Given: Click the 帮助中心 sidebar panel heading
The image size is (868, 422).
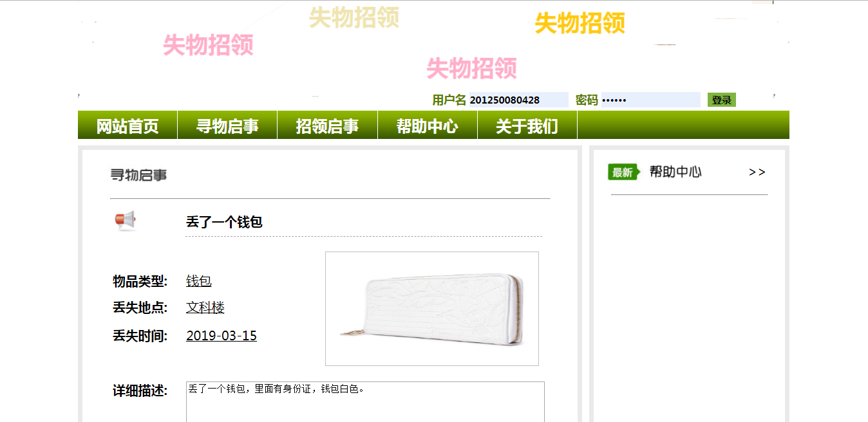Looking at the screenshot, I should click(x=675, y=172).
